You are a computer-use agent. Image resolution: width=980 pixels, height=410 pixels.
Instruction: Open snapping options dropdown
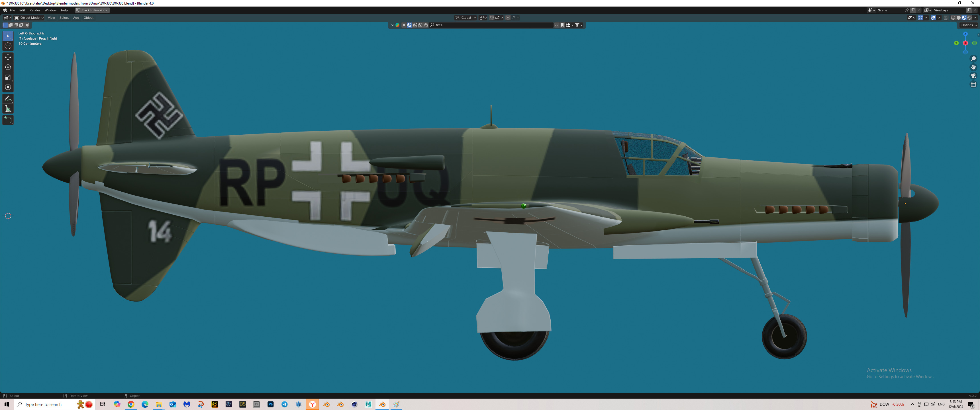(499, 18)
